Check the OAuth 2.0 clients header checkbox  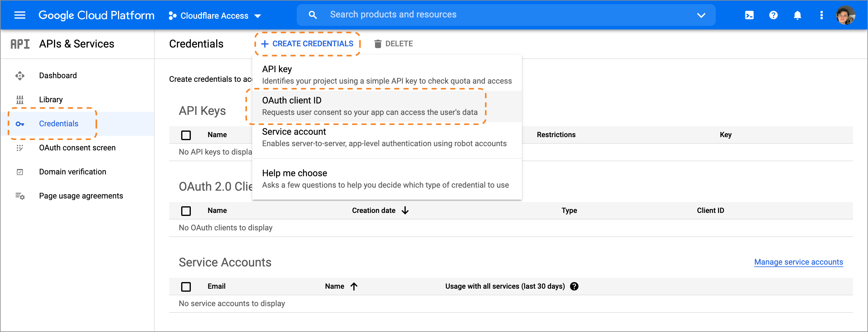click(186, 211)
